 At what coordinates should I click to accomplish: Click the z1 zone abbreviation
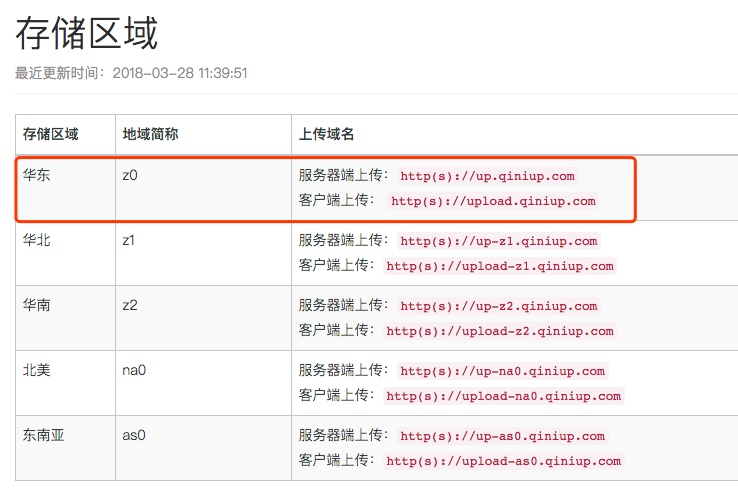pos(128,240)
